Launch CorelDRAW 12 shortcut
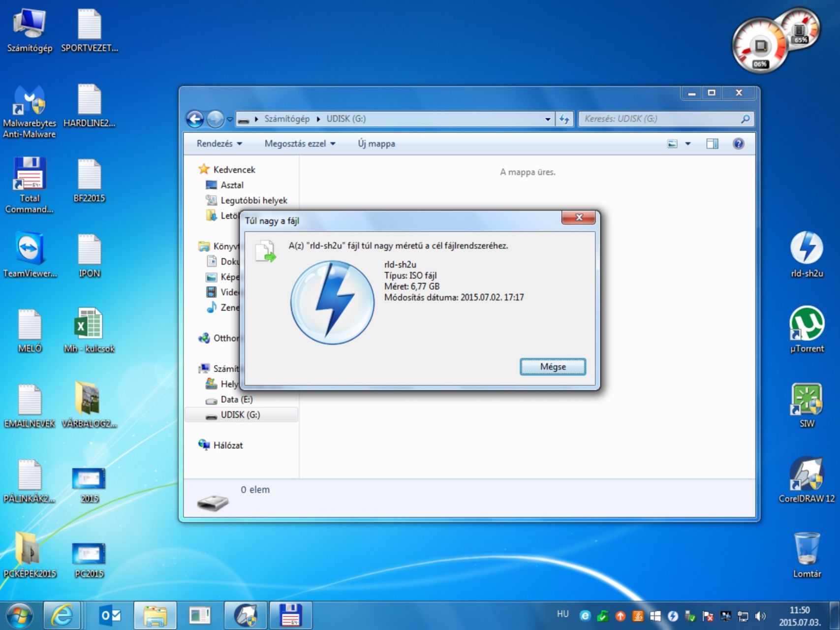This screenshot has width=840, height=630. tap(807, 480)
